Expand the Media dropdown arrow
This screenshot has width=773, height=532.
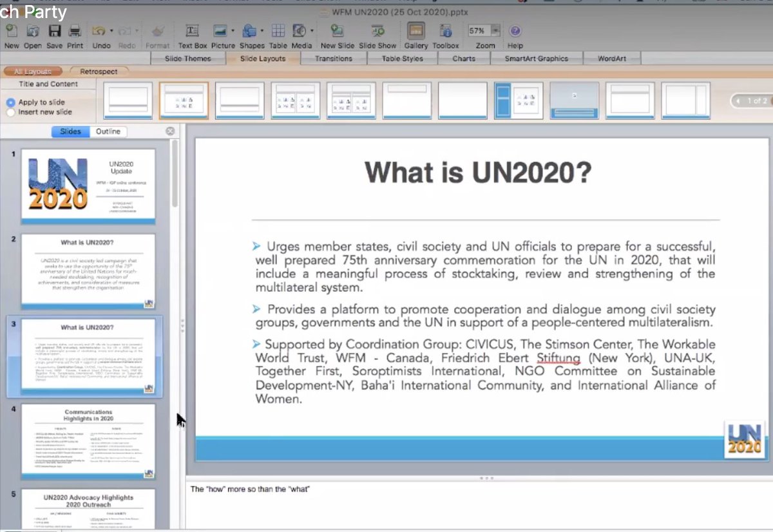coord(312,31)
